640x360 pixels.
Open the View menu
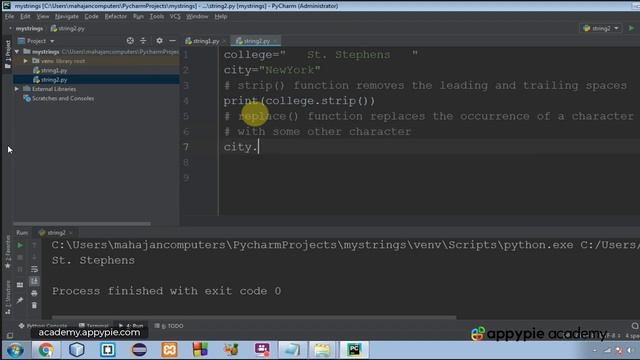pos(42,16)
